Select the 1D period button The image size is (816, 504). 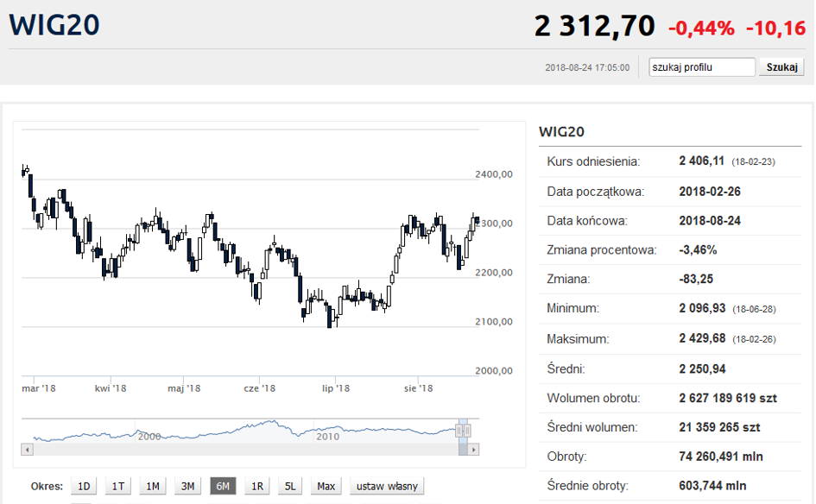[84, 487]
